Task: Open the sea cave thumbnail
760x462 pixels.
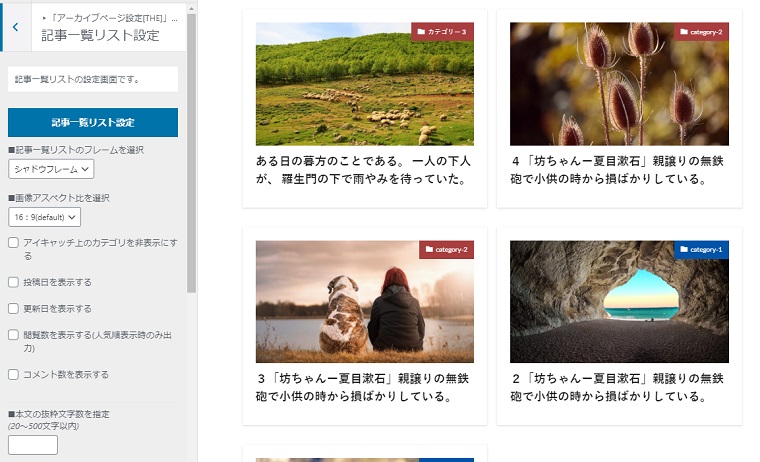Action: [619, 302]
